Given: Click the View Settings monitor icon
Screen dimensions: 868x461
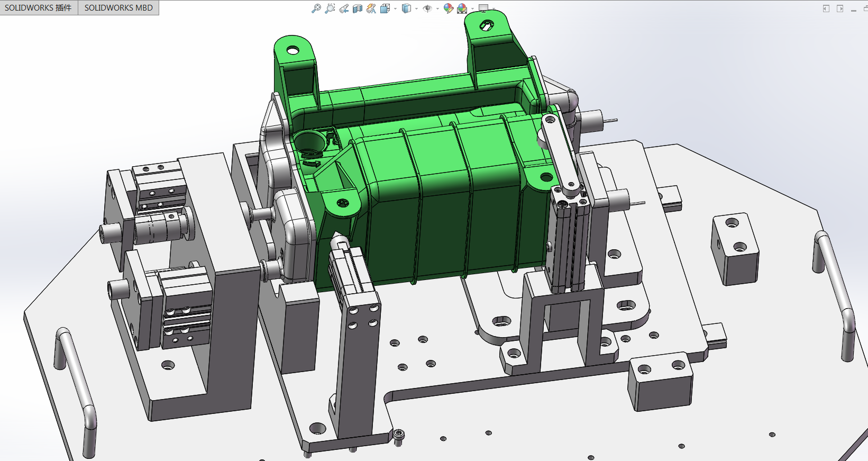Looking at the screenshot, I should 483,8.
